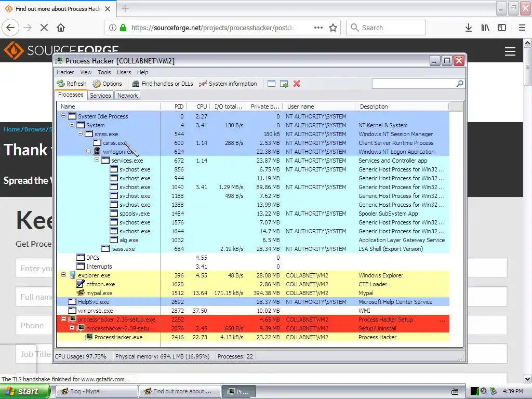532x399 pixels.
Task: Click the Windows start button
Action: click(25, 391)
